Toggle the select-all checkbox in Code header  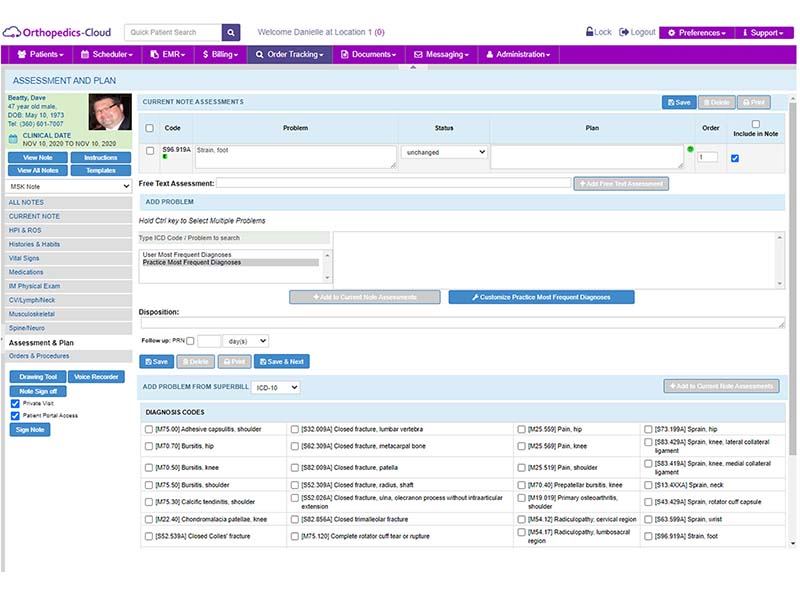pyautogui.click(x=149, y=128)
